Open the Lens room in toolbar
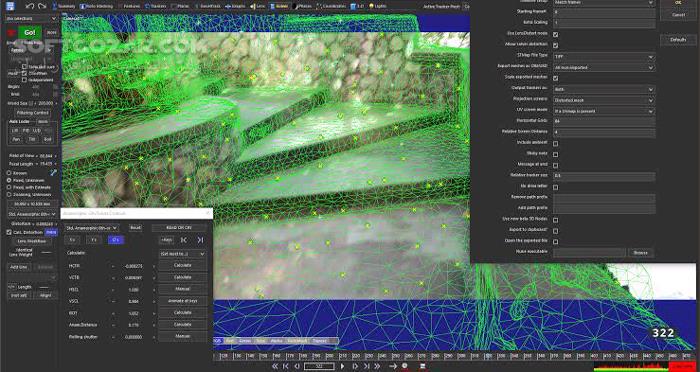Screen dimensions: 700x372 pos(259,6)
